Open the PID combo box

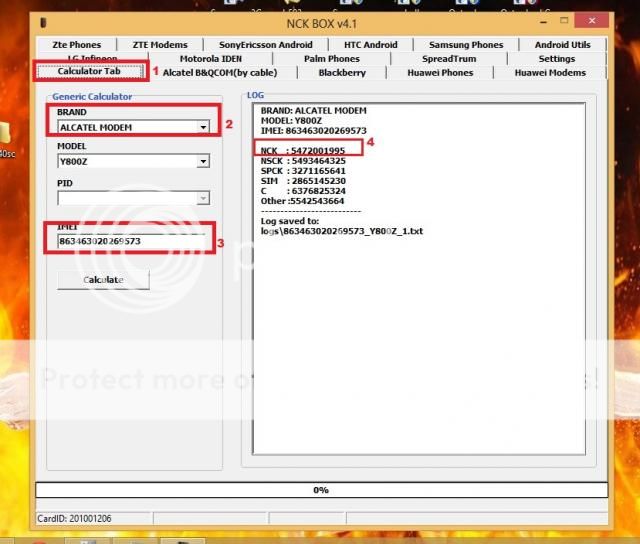pos(133,198)
